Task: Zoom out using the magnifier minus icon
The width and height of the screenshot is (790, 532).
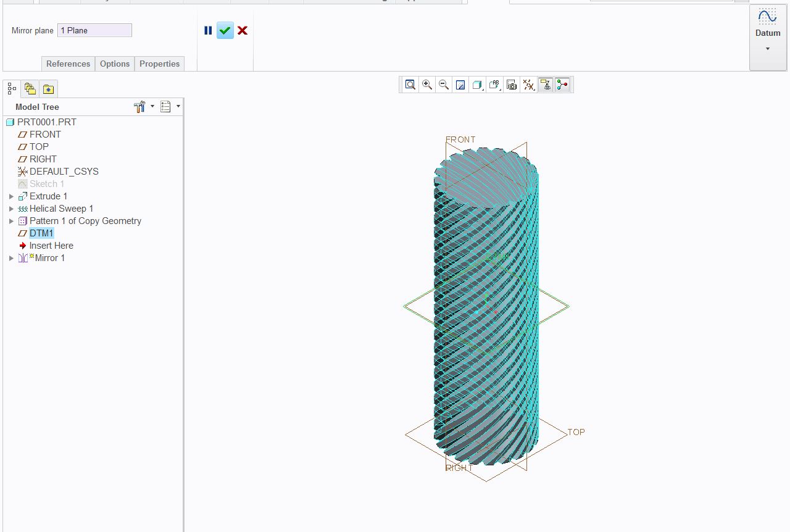Action: click(444, 85)
